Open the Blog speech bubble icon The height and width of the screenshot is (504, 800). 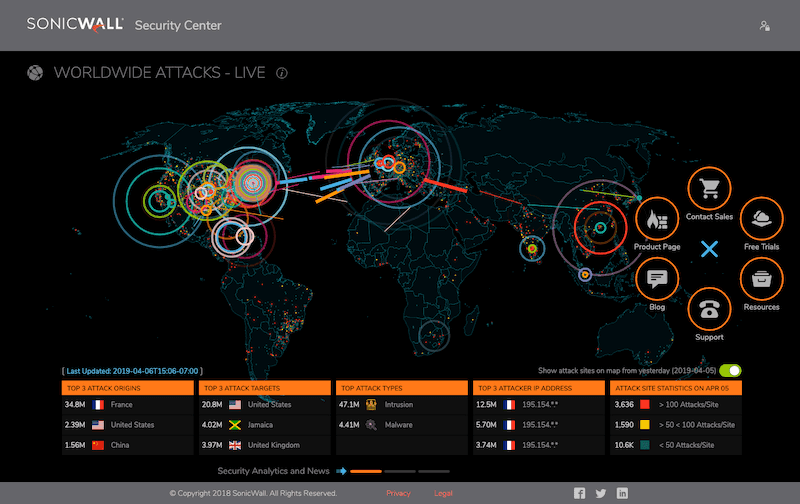point(657,279)
